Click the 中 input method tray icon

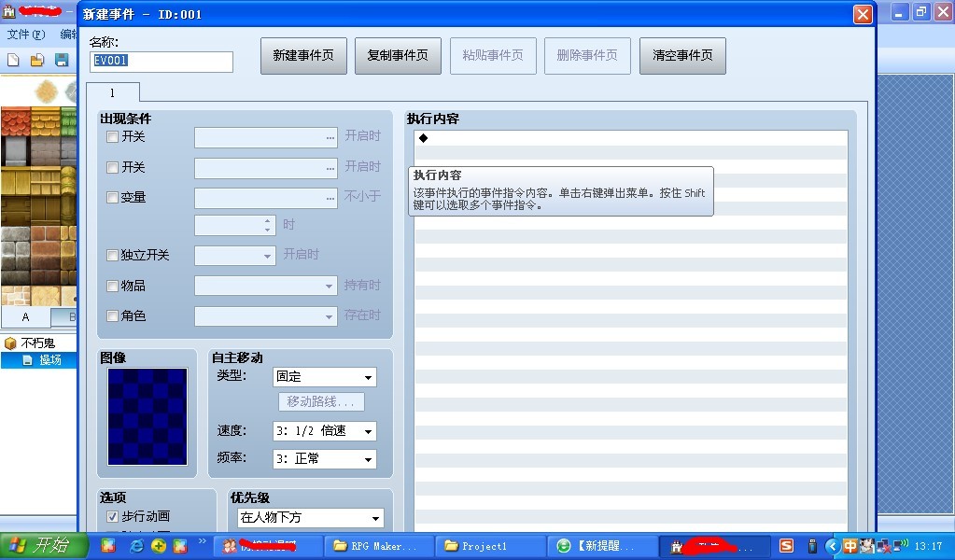pos(850,546)
